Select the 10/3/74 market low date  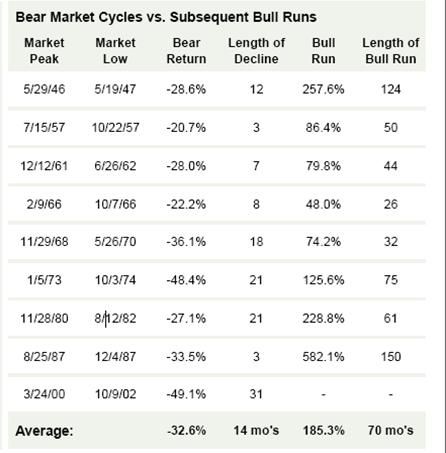point(115,280)
